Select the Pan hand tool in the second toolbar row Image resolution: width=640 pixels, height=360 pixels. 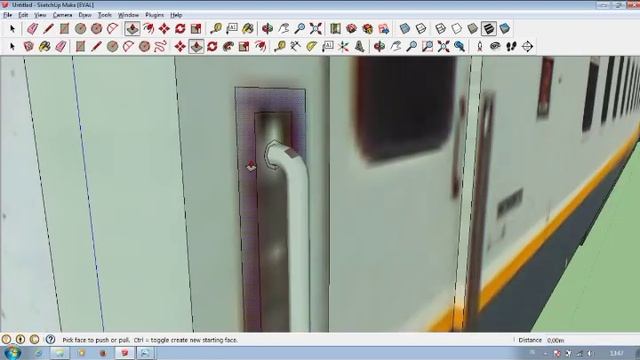[396, 46]
